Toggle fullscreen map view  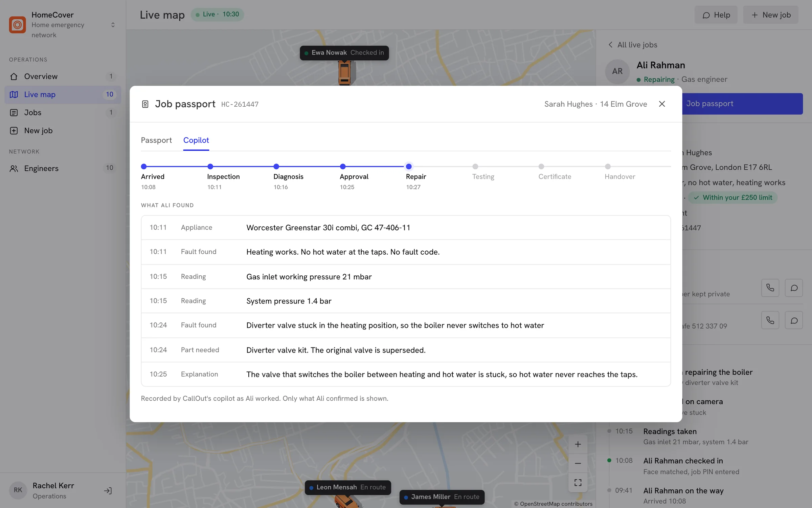pos(578,482)
